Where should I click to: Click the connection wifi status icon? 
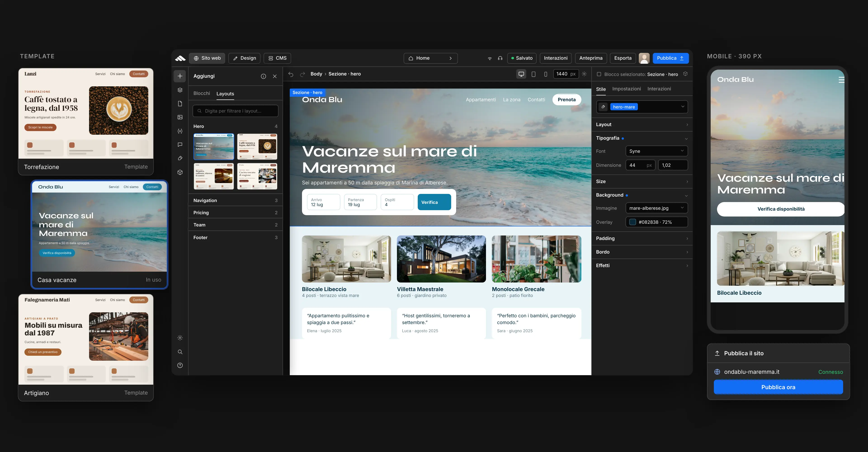[490, 58]
